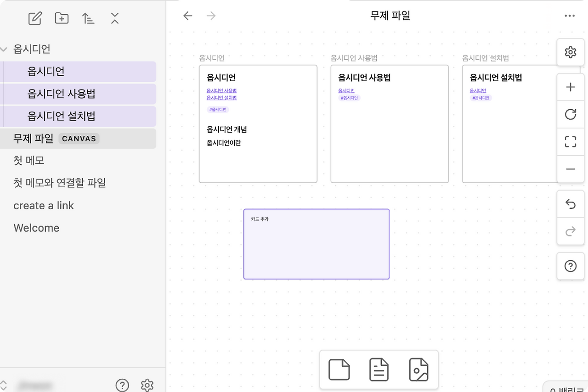Viewport: 588px width, 392px height.
Task: Follow the underlined 옵시디언 설치법 link in the first card
Action: point(221,98)
